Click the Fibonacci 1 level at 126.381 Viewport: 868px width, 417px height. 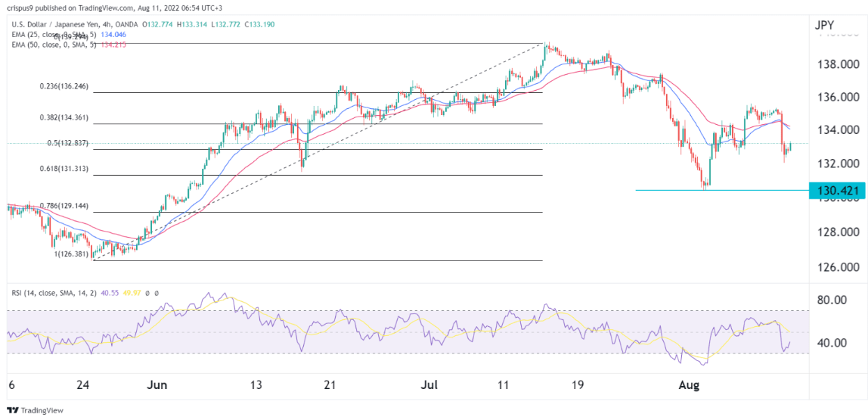73,254
